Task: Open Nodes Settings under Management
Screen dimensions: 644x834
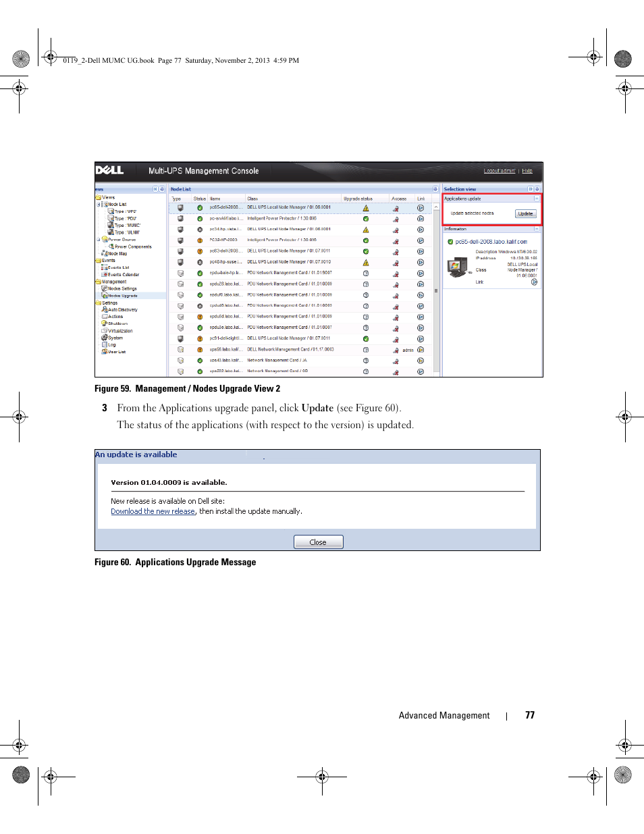Action: click(122, 288)
